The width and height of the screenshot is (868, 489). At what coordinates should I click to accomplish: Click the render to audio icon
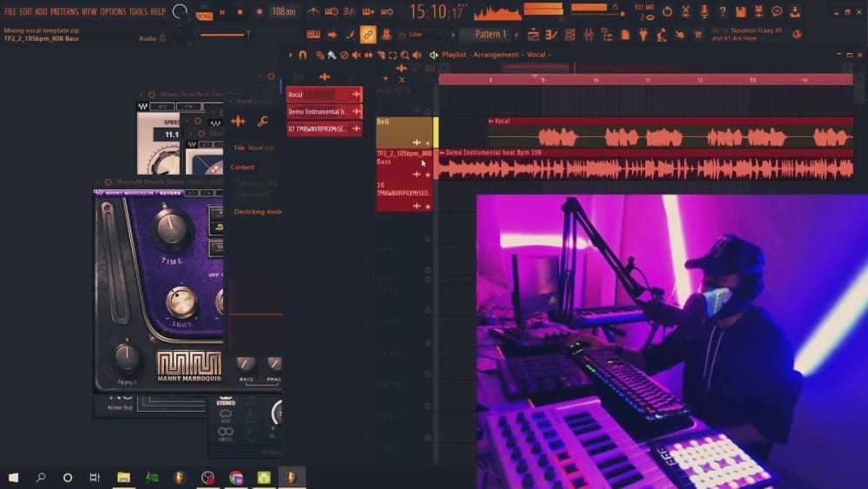(759, 11)
